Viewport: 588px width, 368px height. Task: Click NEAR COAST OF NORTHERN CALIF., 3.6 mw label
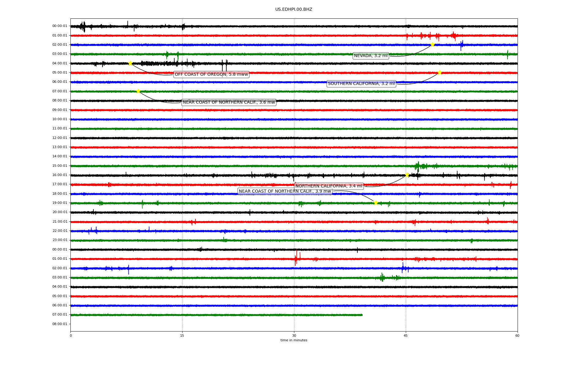(x=229, y=102)
